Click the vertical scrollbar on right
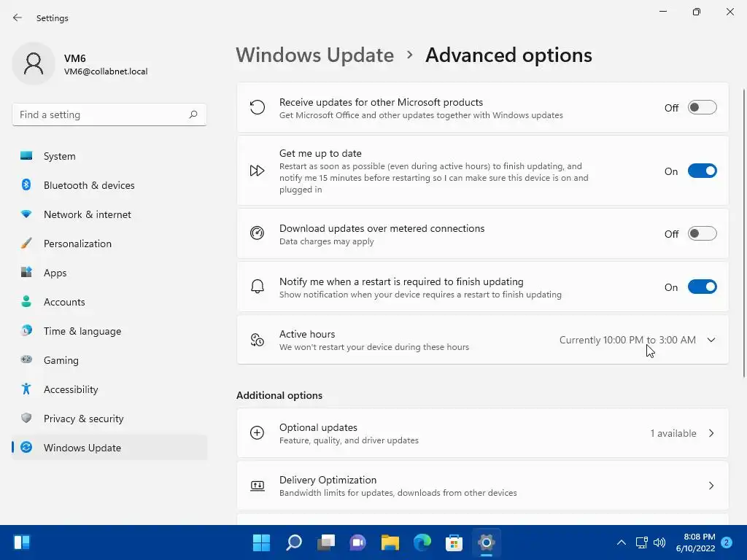The width and height of the screenshot is (747, 560). 743,233
